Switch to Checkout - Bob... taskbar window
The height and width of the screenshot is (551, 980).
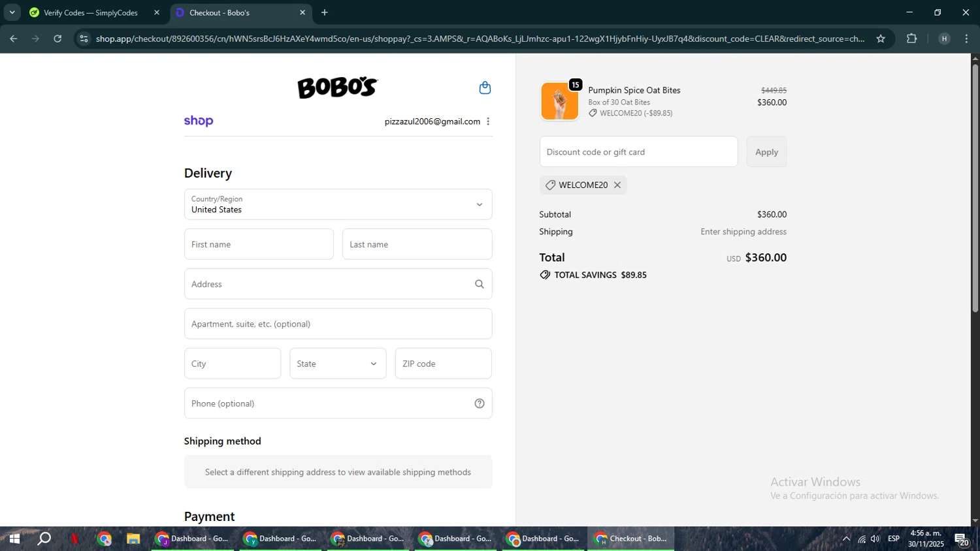click(630, 539)
